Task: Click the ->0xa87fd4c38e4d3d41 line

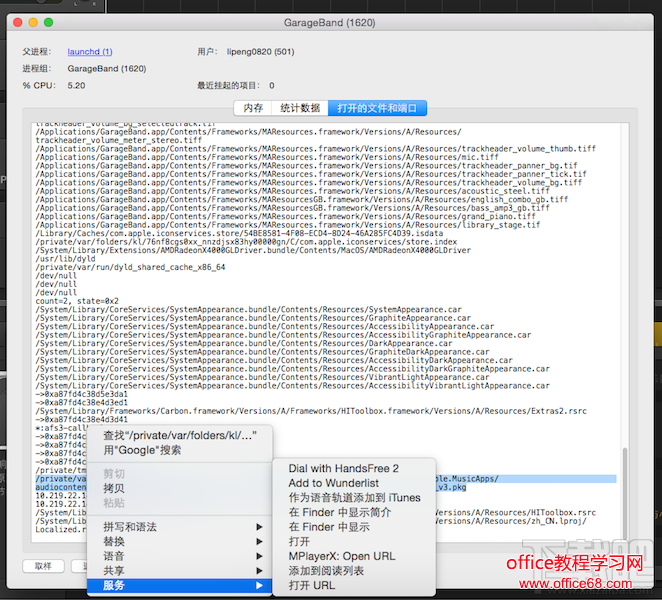Action: (x=81, y=419)
